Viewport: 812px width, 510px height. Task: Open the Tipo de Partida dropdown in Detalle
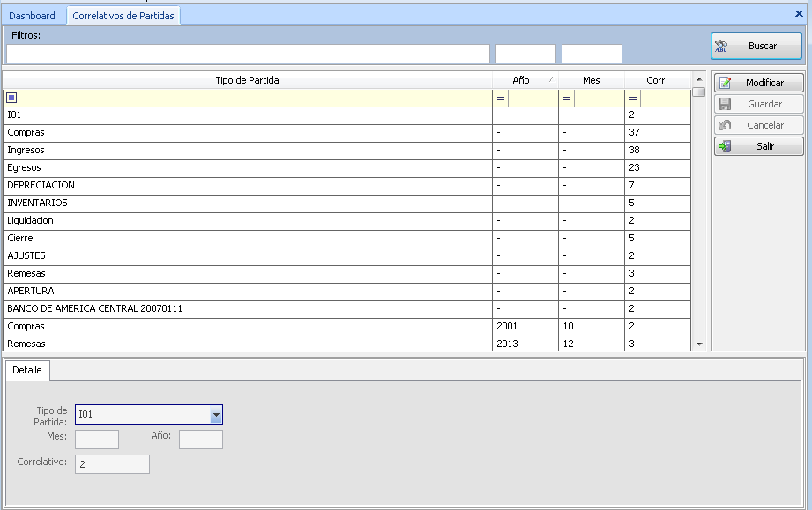pos(214,414)
